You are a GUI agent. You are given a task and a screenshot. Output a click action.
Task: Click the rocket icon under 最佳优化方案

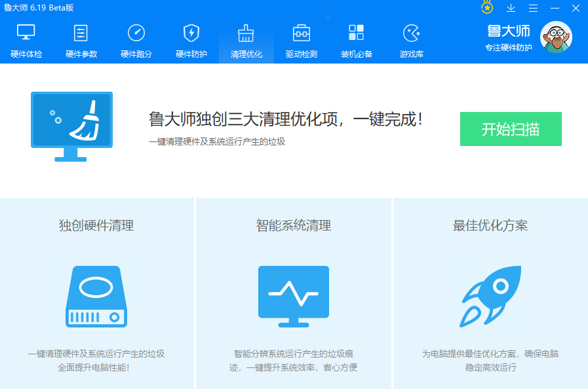(x=490, y=297)
